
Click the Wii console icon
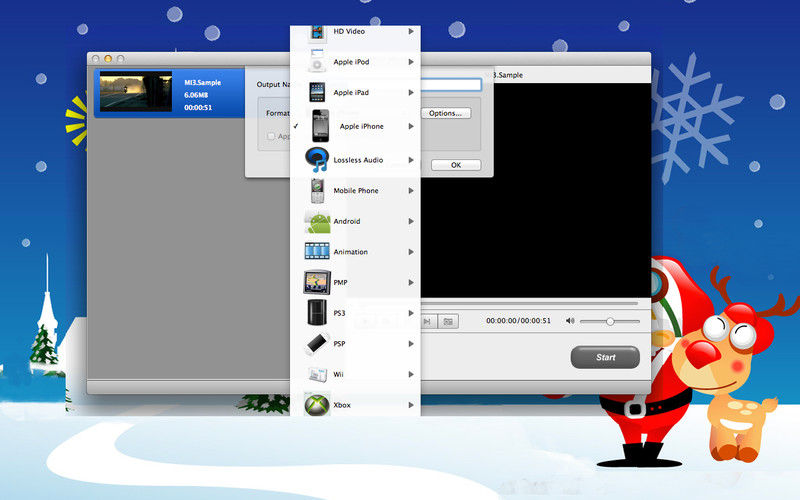(x=318, y=375)
